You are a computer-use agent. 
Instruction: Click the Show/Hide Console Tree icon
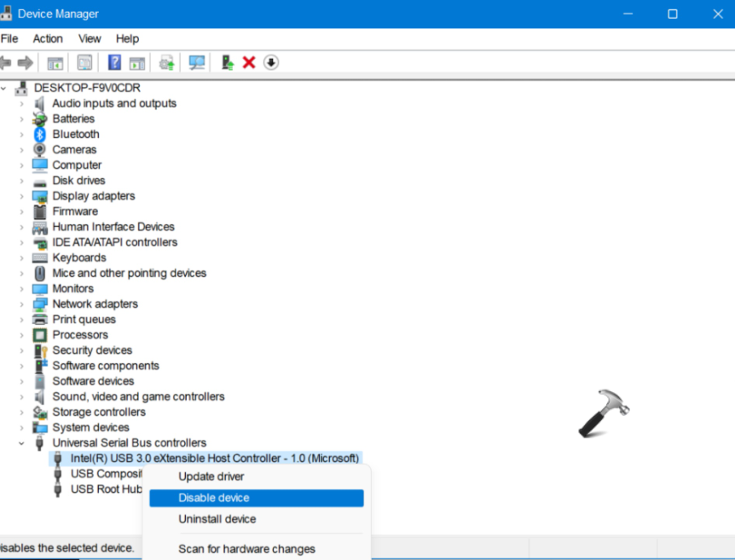pos(55,63)
